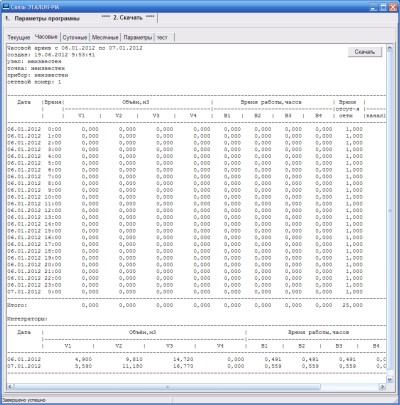Click the 'создан: 19.06.2012' line
Screen dimensions: 400x405
[x=51, y=55]
